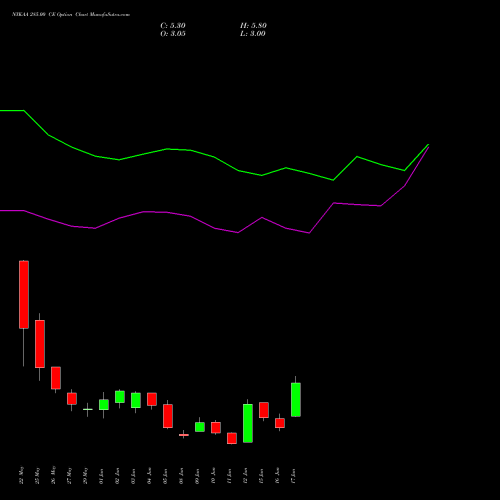The image size is (500, 500).
Task: Click the 22 May date label
Action: pyautogui.click(x=22, y=475)
